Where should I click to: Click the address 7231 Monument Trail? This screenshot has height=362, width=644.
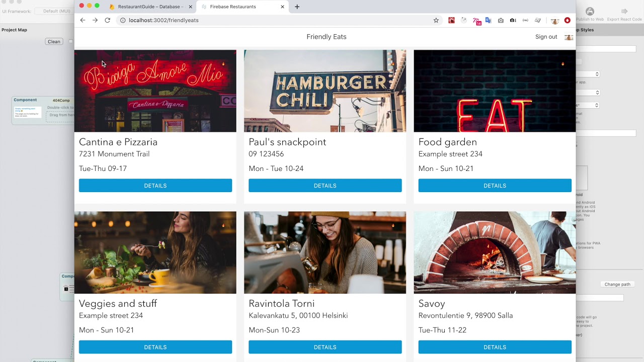pyautogui.click(x=114, y=154)
